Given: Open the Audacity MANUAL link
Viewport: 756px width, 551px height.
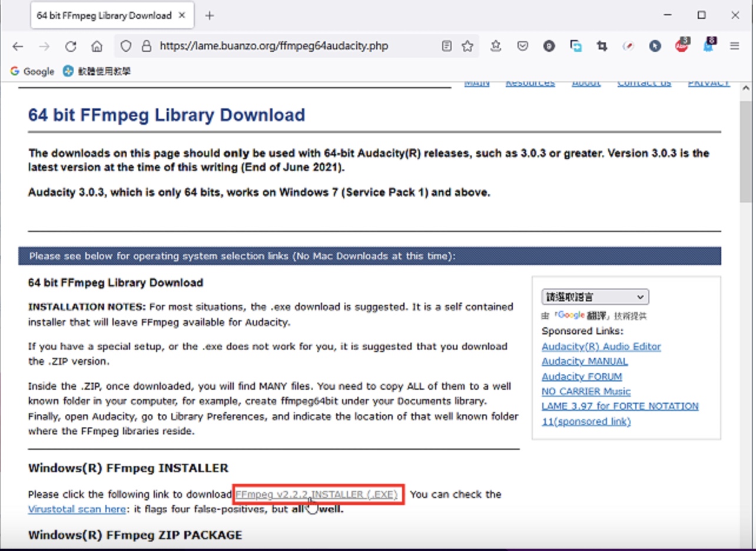Looking at the screenshot, I should coord(585,361).
